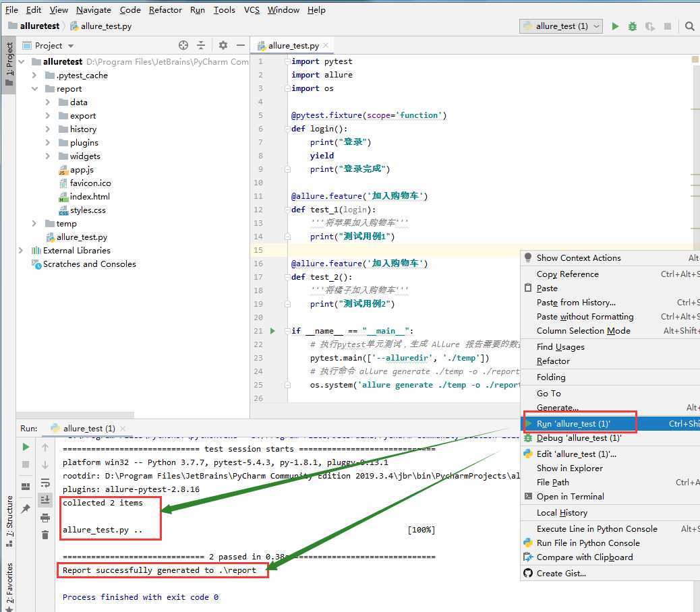The height and width of the screenshot is (612, 700).
Task: Click the pin tab icon in Run panel
Action: point(26,508)
